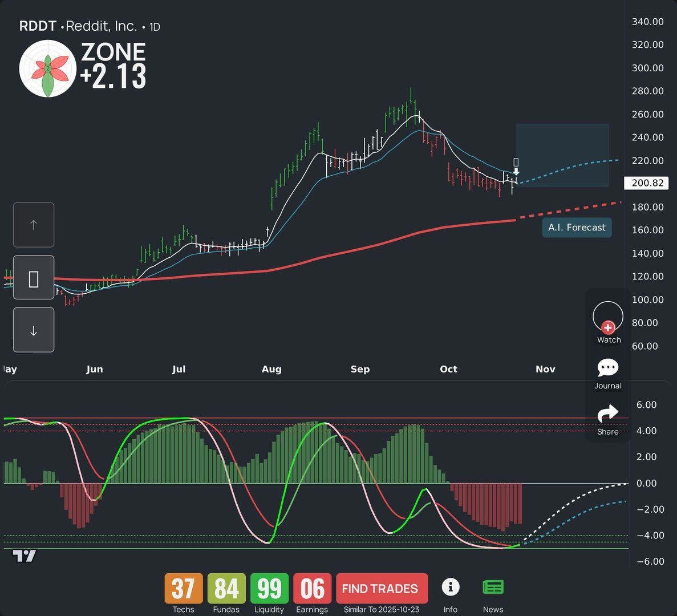Open the Techs score 37 badge
The image size is (677, 616).
click(x=184, y=589)
